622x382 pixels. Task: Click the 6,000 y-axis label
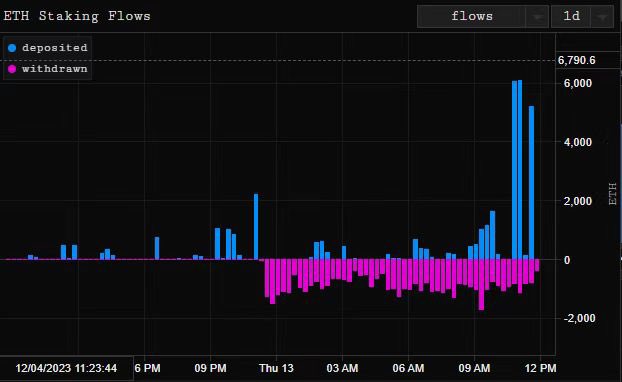tap(578, 83)
